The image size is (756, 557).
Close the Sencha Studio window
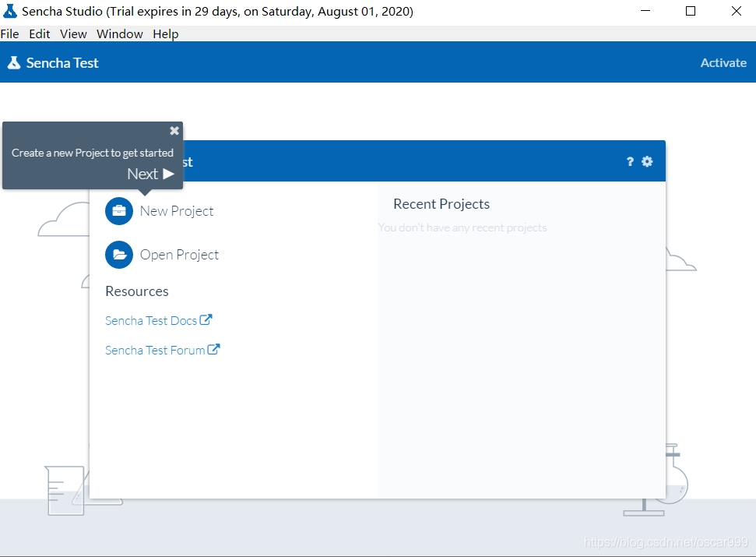tap(737, 11)
